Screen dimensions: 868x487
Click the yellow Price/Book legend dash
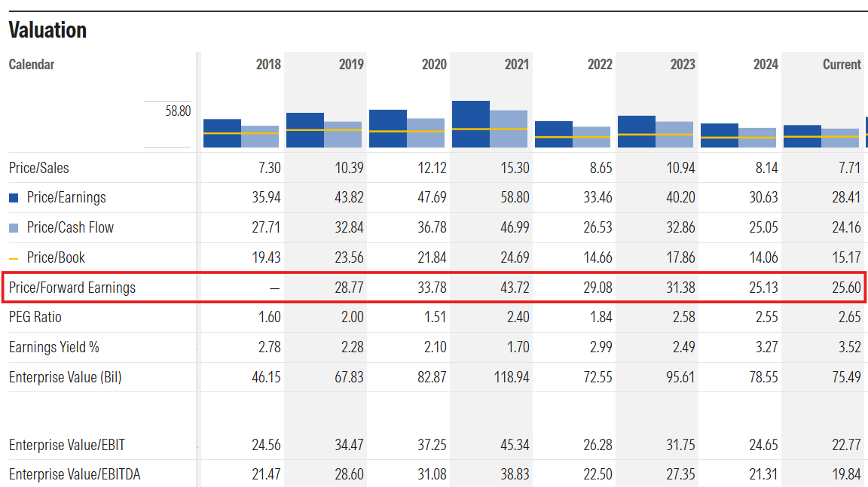[x=14, y=258]
